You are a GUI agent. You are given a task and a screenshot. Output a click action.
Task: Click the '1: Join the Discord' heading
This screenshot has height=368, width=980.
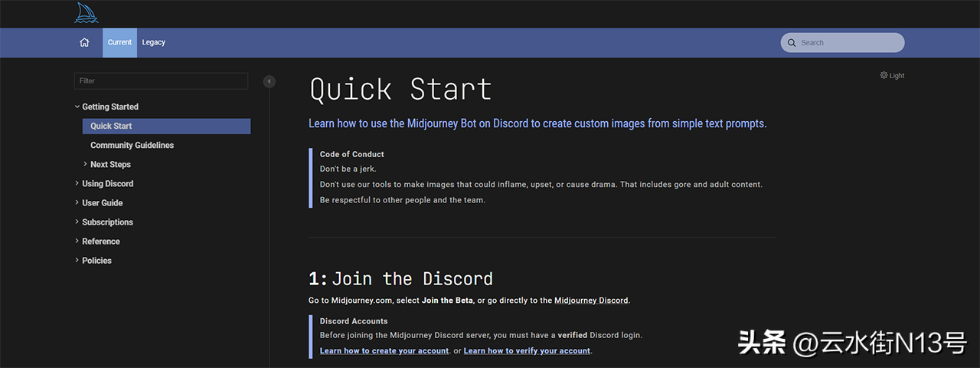tap(400, 278)
